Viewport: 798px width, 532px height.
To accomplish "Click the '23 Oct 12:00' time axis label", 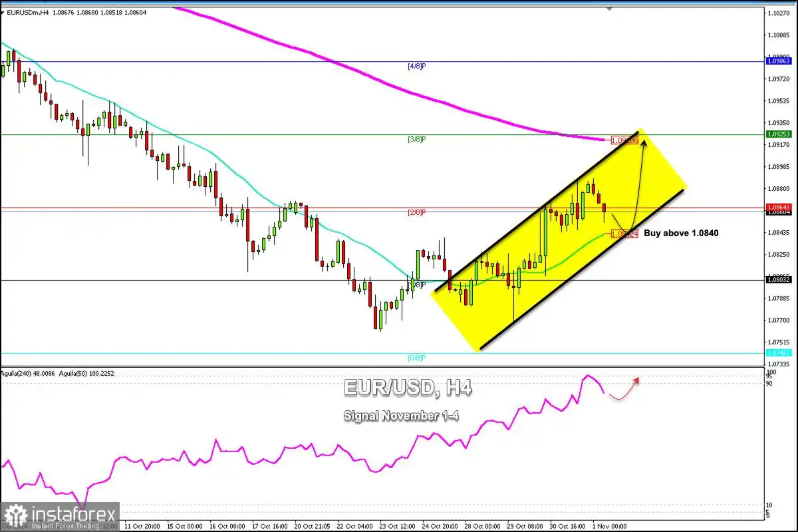I will pyautogui.click(x=396, y=526).
